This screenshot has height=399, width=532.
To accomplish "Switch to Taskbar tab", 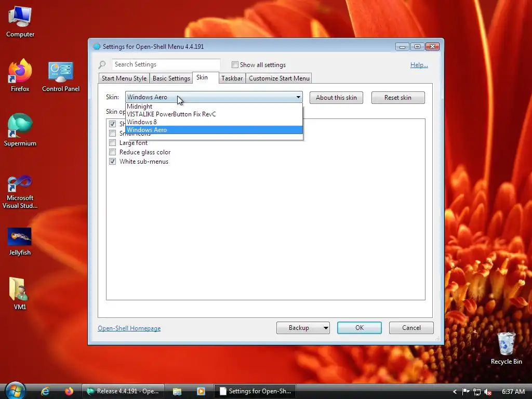I will [x=232, y=78].
